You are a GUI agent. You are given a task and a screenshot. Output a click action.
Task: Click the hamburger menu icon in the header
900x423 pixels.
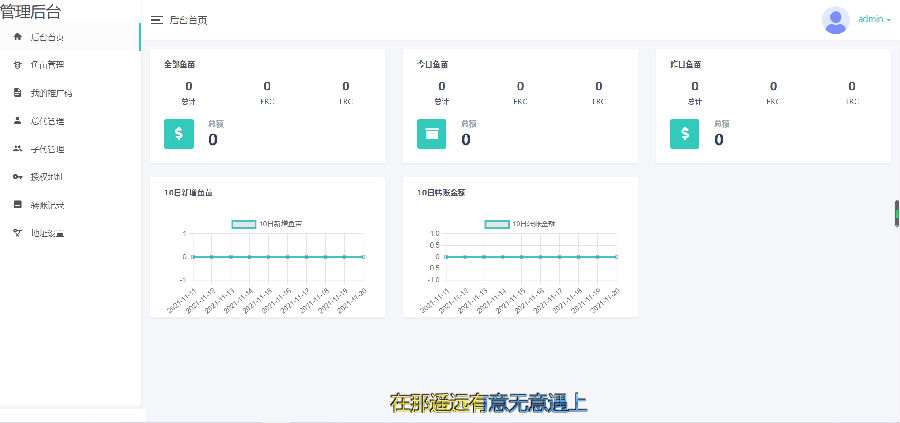pyautogui.click(x=156, y=20)
